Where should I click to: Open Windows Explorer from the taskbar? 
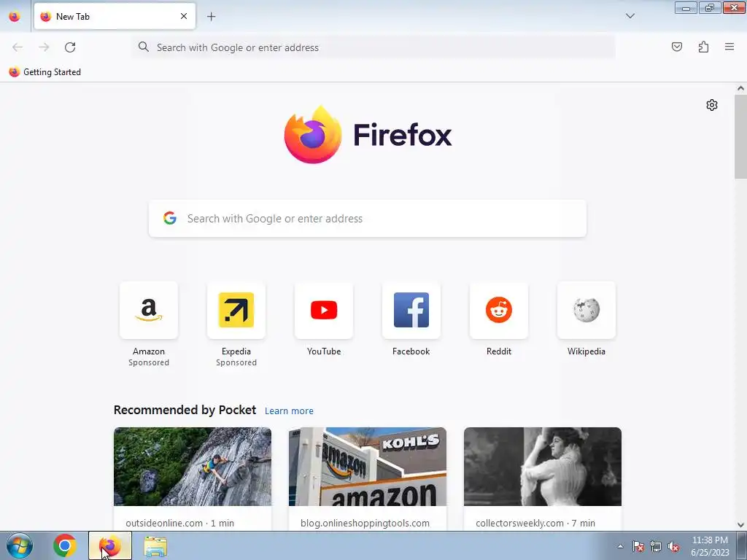pos(155,546)
